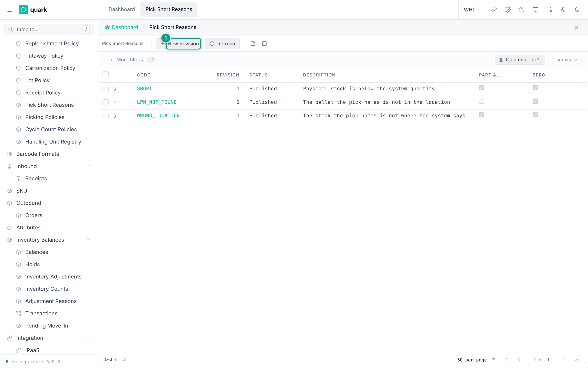Image resolution: width=588 pixels, height=368 pixels.
Task: Select the Pick Short Reasons tab
Action: [x=169, y=9]
